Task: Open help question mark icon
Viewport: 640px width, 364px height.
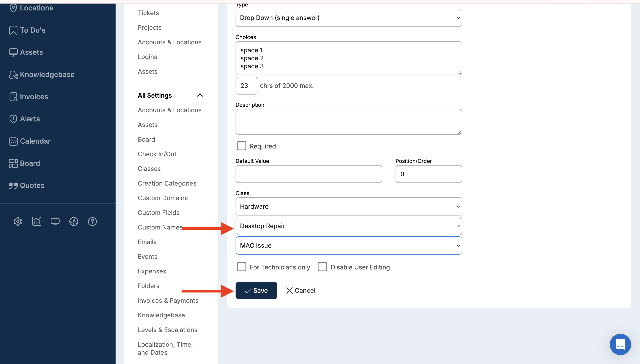Action: (x=92, y=222)
